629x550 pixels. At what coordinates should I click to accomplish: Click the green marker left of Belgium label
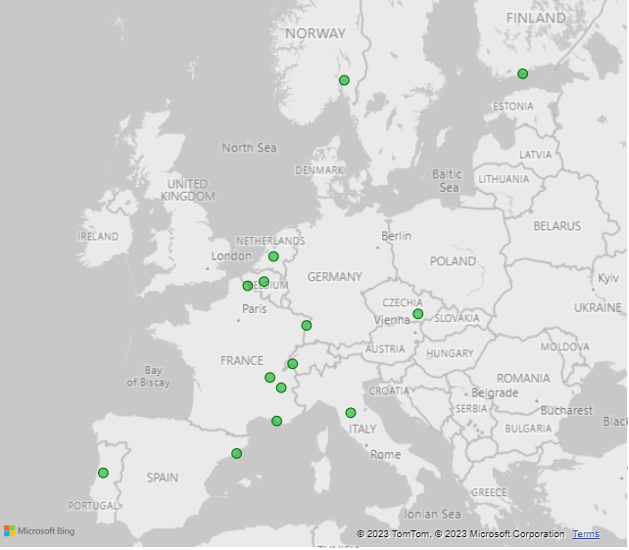click(x=264, y=282)
